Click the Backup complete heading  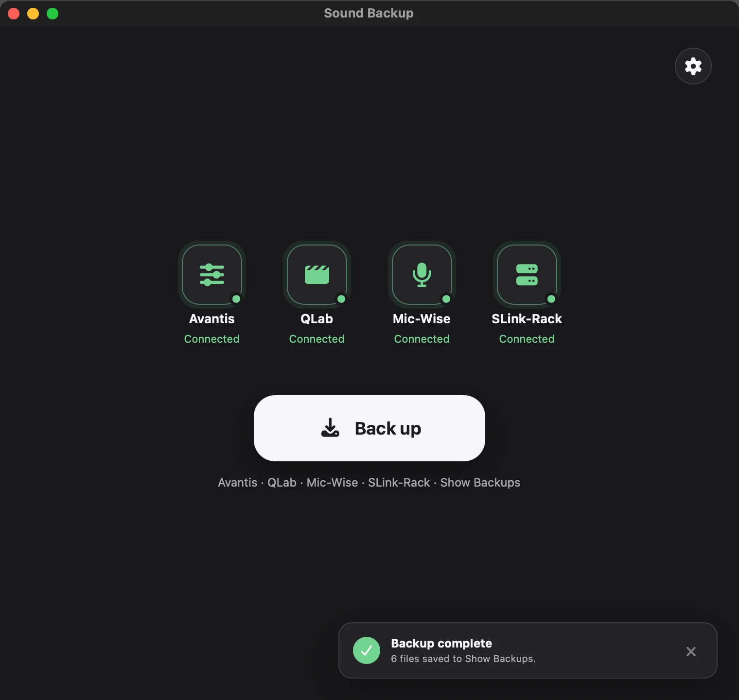tap(441, 644)
